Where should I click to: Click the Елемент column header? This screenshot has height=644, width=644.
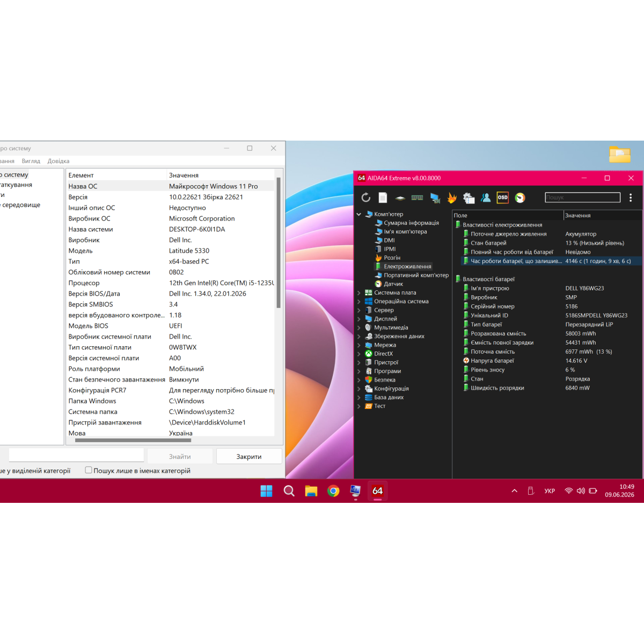pos(116,175)
